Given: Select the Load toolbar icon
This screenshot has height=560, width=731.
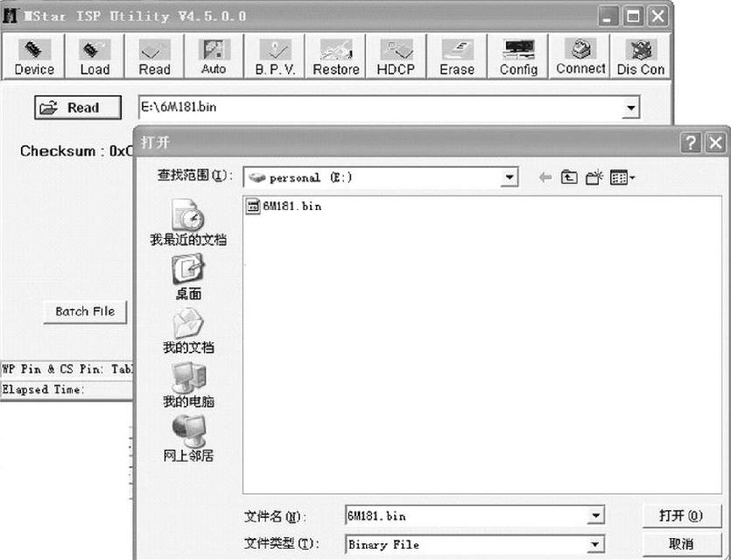Looking at the screenshot, I should tap(95, 56).
